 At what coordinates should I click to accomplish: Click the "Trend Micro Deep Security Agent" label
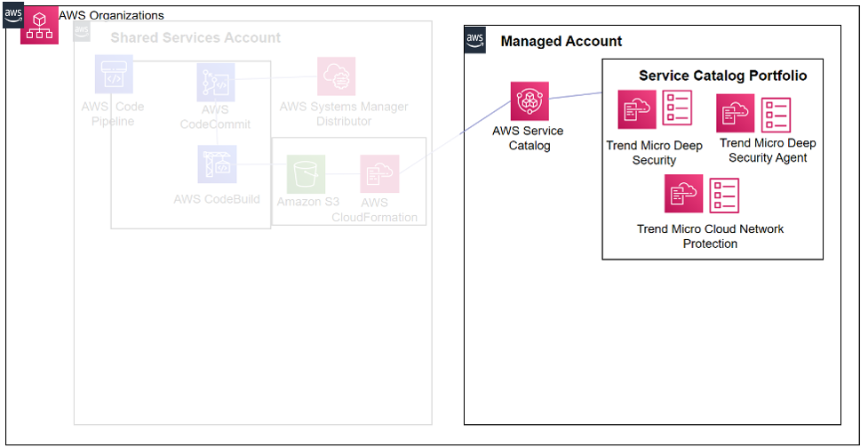768,150
